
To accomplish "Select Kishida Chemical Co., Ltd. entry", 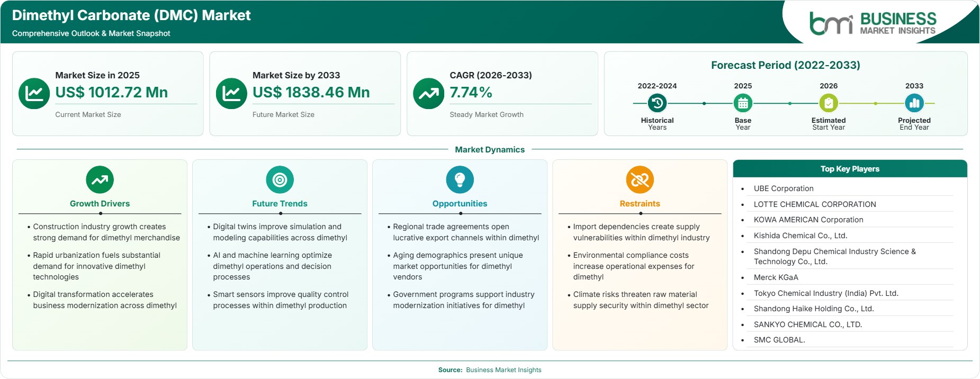I will (x=801, y=236).
